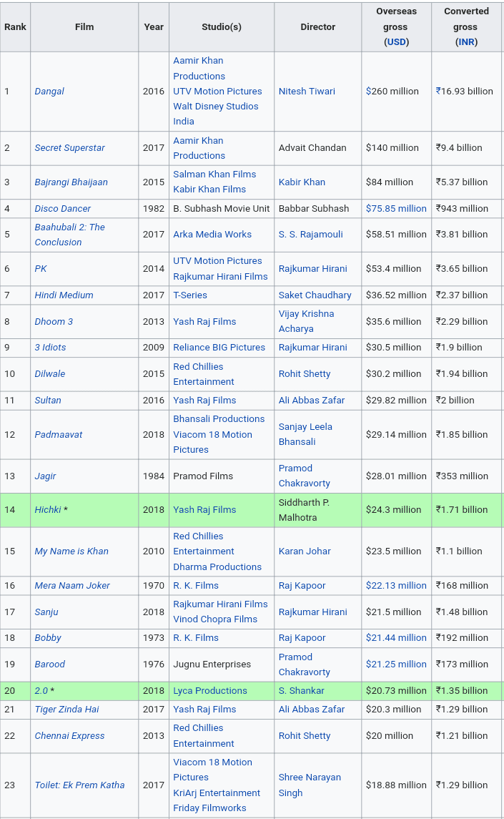Image resolution: width=504 pixels, height=819 pixels.
Task: Open the Bobby film link
Action: 47,638
